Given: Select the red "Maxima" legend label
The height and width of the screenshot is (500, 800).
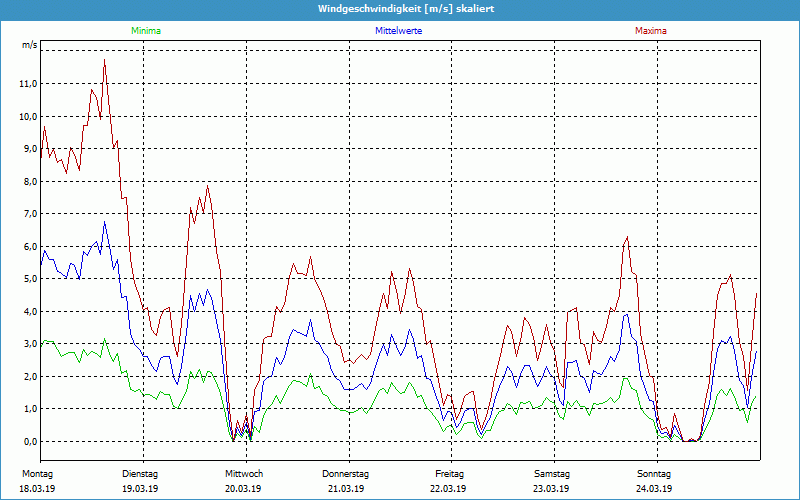Looking at the screenshot, I should click(651, 31).
